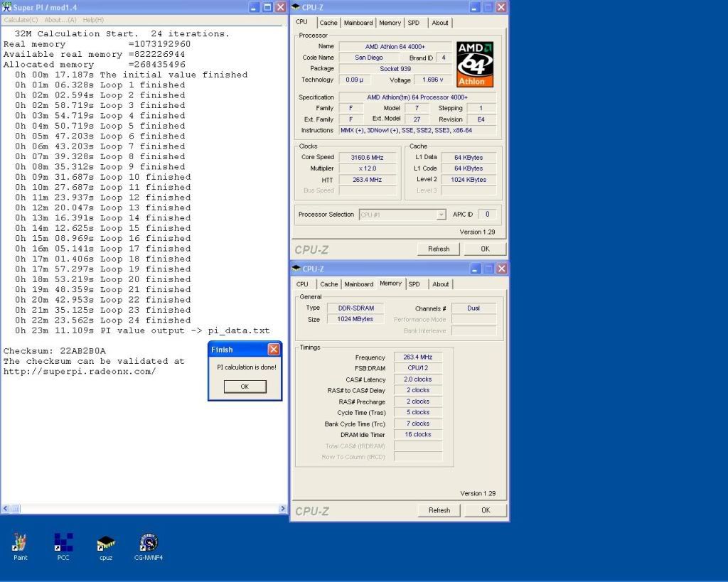728x582 pixels.
Task: Click the Channels # value Dual
Action: coord(473,308)
